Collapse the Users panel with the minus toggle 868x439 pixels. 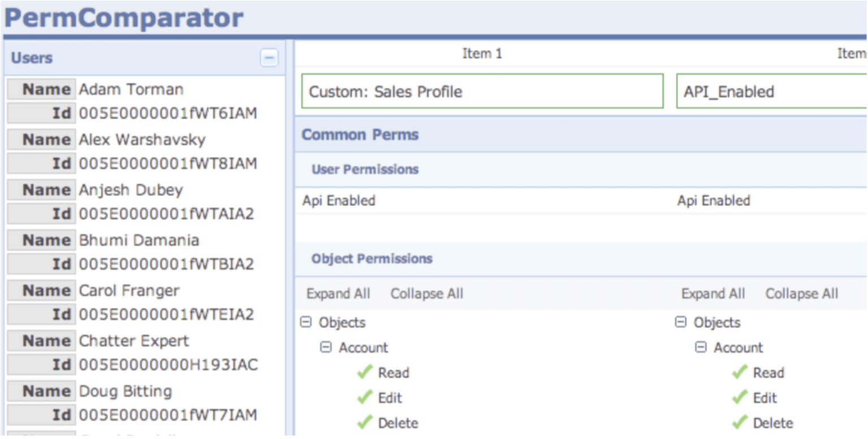(x=270, y=58)
